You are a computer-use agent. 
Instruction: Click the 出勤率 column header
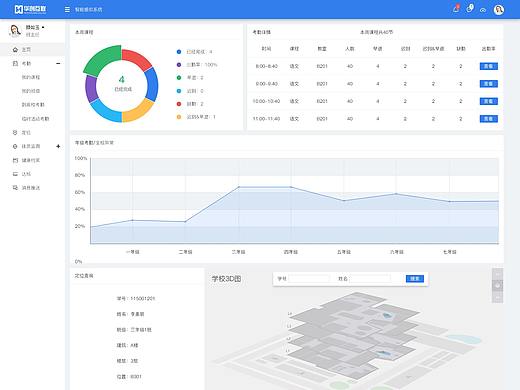click(489, 49)
